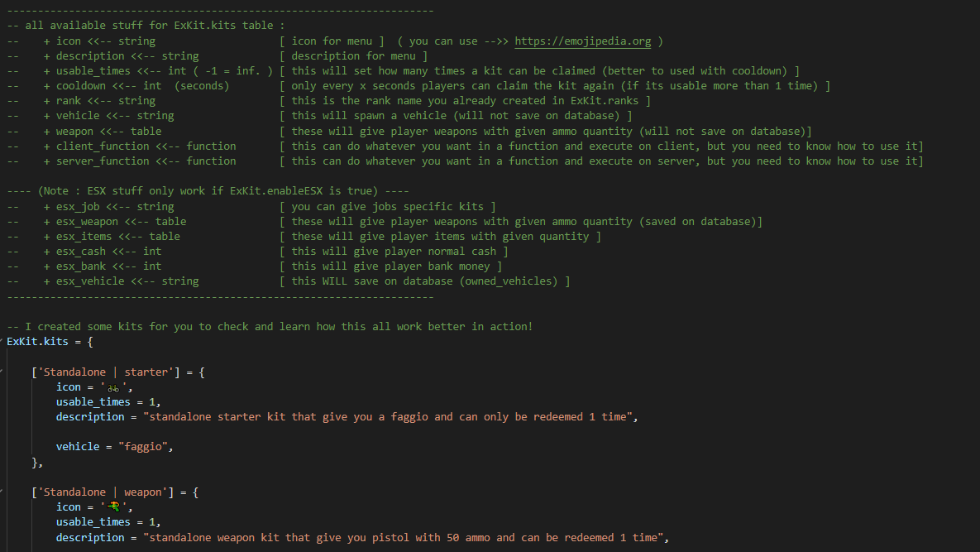The height and width of the screenshot is (552, 980).
Task: Click the ExKit.enableESX note comment
Action: click(208, 190)
